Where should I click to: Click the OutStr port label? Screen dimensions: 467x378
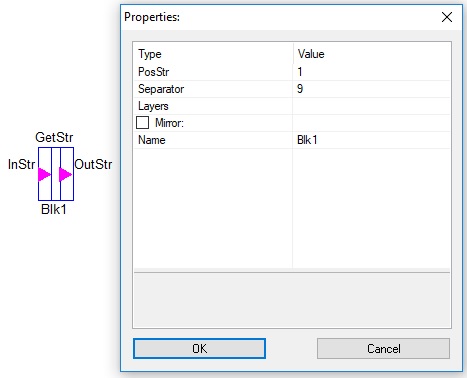[x=93, y=164]
